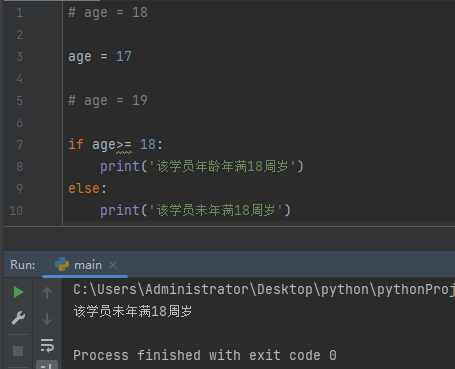Click the commented line '# age = 19'
The height and width of the screenshot is (369, 455).
[x=108, y=101]
